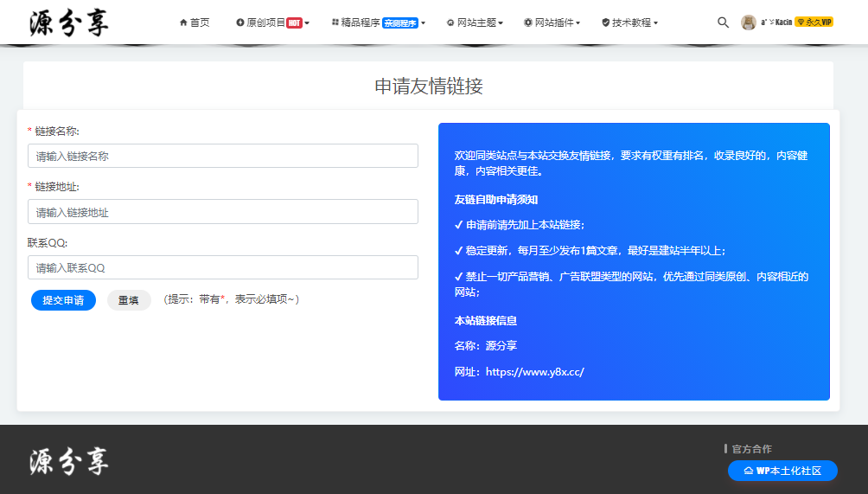Click the home icon beside 首页

(183, 22)
